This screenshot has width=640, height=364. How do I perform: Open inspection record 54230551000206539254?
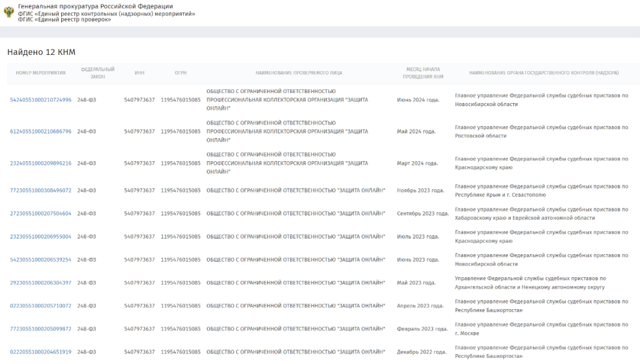click(41, 260)
